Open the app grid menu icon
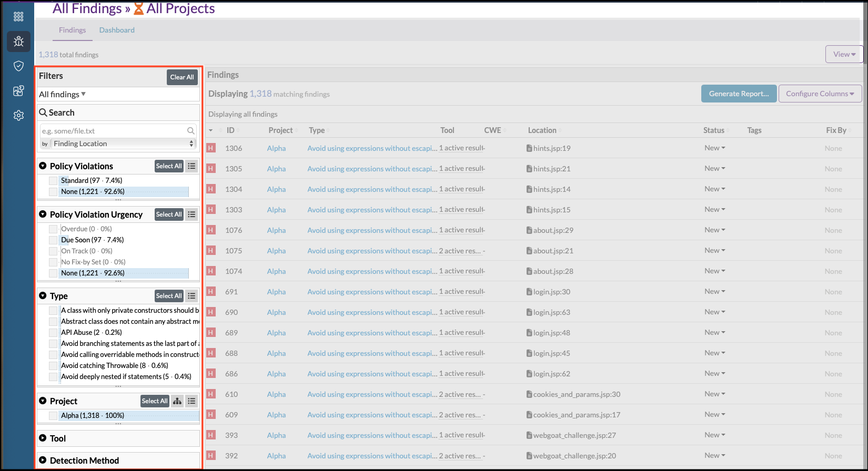Screen dimensions: 868x471 click(x=18, y=17)
